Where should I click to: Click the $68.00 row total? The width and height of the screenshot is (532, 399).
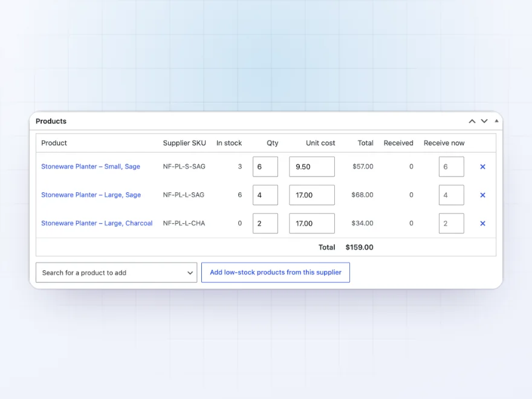362,195
